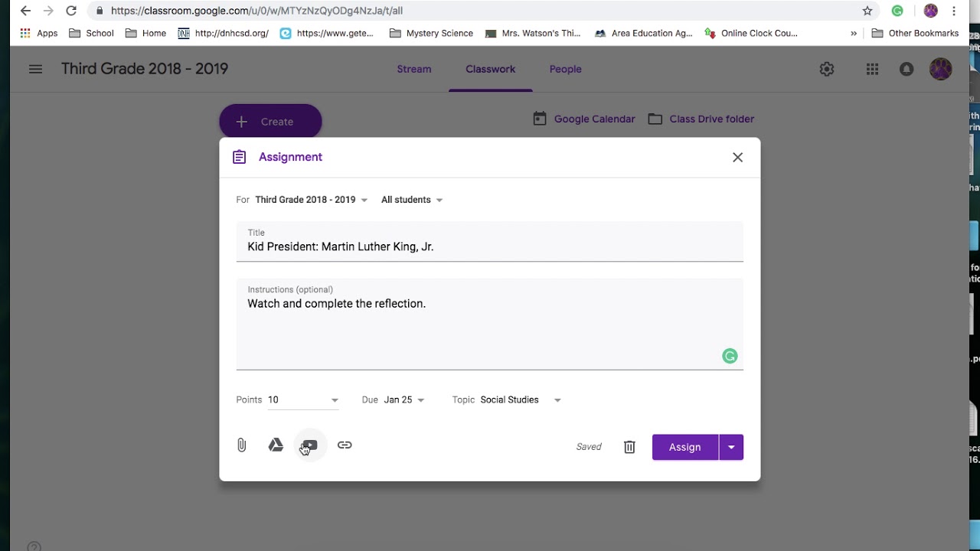Click the Instructions text area
Screen dimensions: 980x551
coord(490,324)
